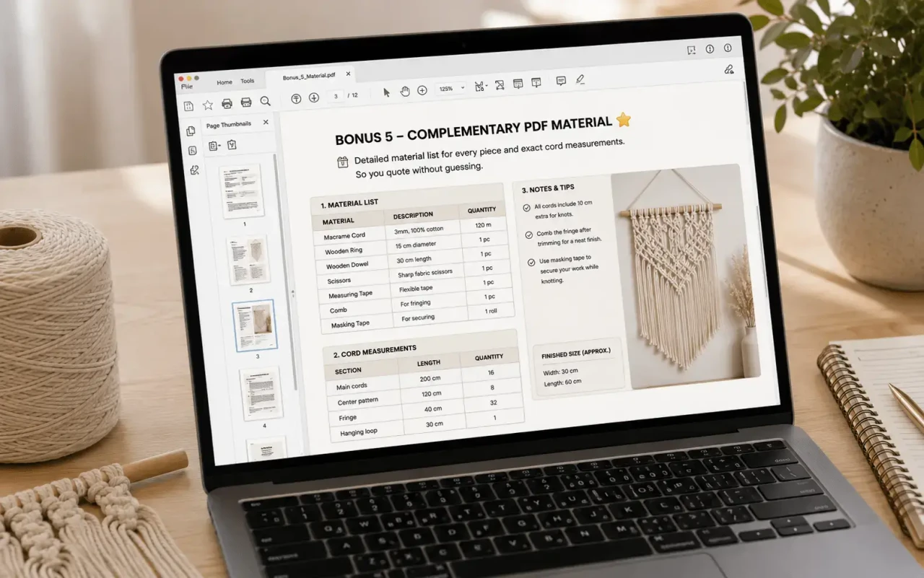Click the 'BONUS 5 – COMPLEMENTARY PDF MATERIAL' title

point(473,130)
